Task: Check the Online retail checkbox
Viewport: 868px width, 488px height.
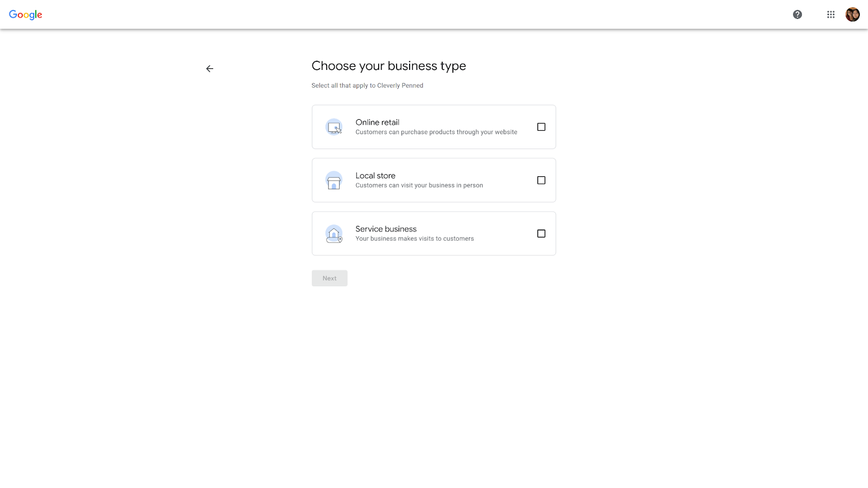Action: (x=541, y=127)
